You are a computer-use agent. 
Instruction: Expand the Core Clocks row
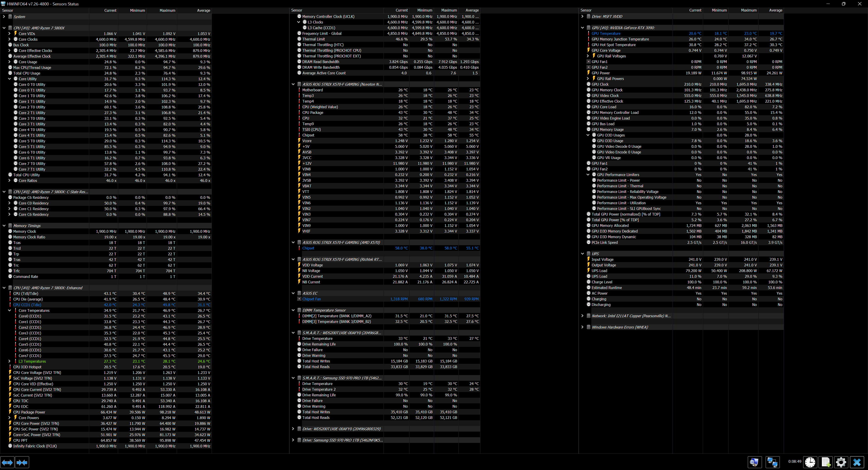click(x=9, y=39)
